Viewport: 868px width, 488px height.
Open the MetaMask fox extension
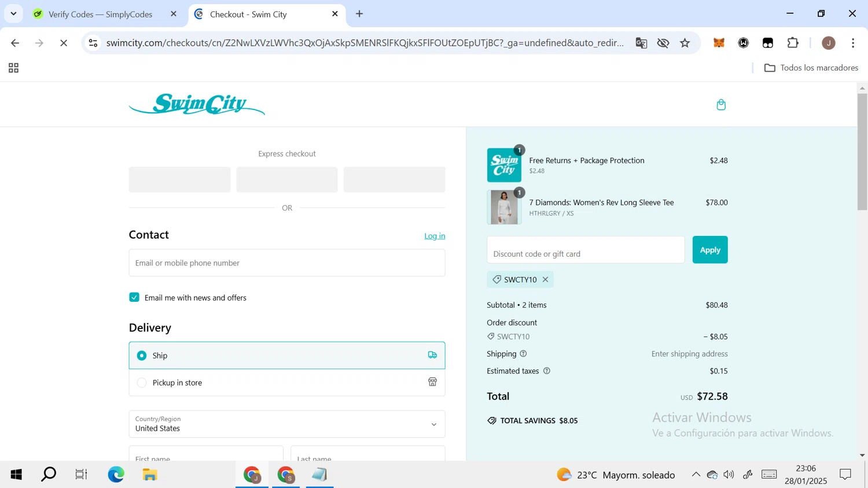[x=719, y=43]
